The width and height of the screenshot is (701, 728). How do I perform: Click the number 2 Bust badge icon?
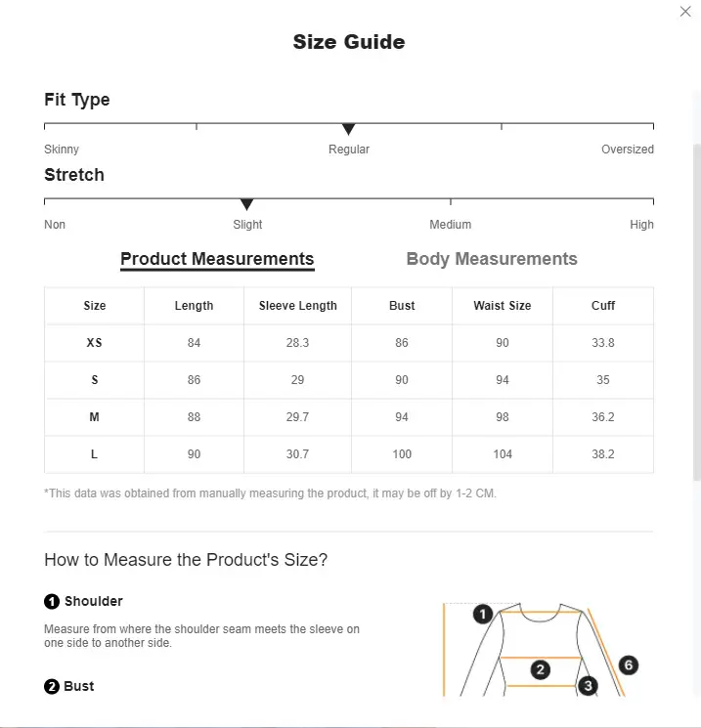pyautogui.click(x=52, y=686)
